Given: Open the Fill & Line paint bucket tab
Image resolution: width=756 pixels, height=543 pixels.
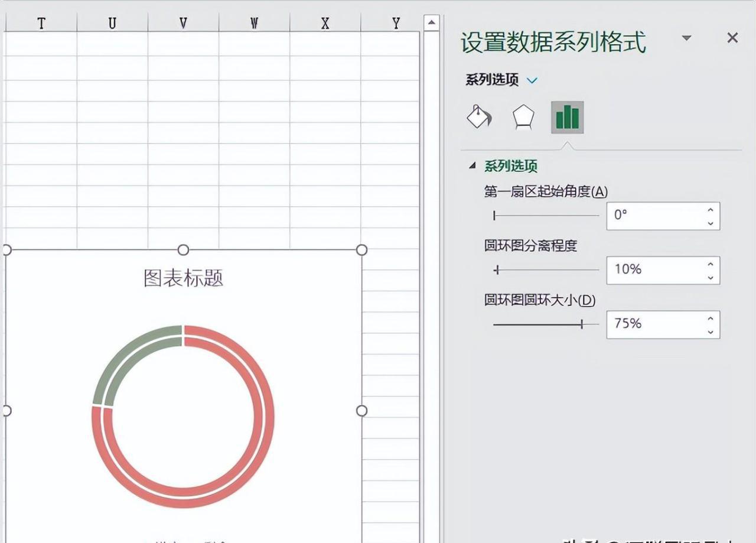Looking at the screenshot, I should coord(478,116).
